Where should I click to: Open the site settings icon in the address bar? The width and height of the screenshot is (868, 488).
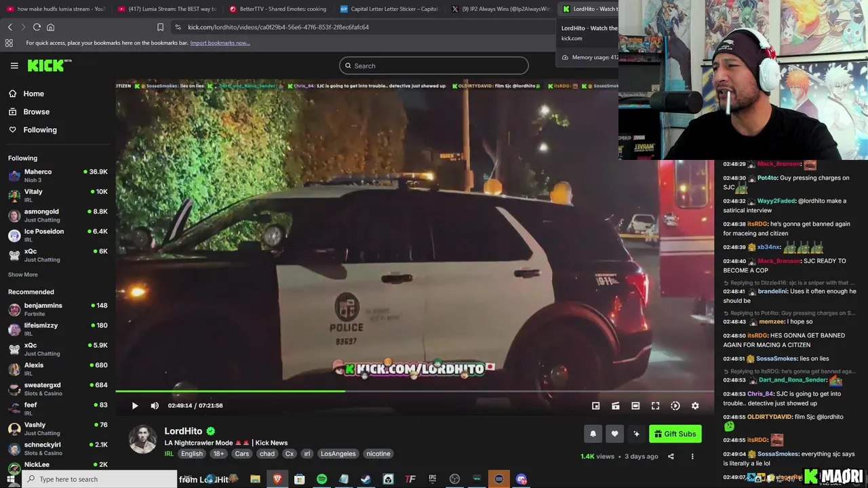pos(178,27)
